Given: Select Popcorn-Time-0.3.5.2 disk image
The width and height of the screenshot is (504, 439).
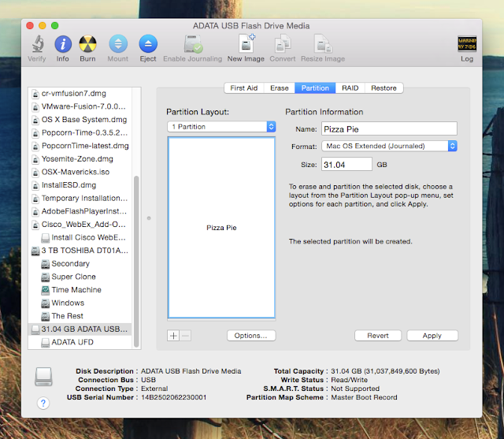Looking at the screenshot, I should (x=80, y=133).
